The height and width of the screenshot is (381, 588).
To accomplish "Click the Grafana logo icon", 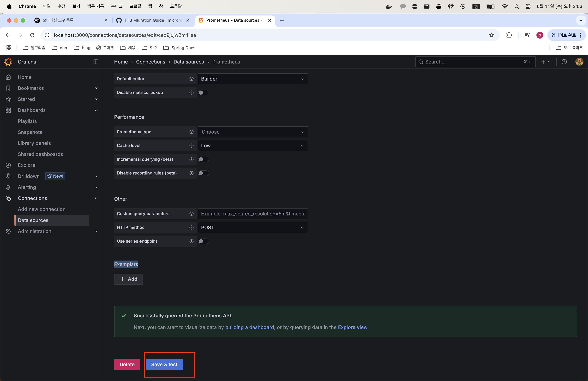I will pyautogui.click(x=8, y=62).
